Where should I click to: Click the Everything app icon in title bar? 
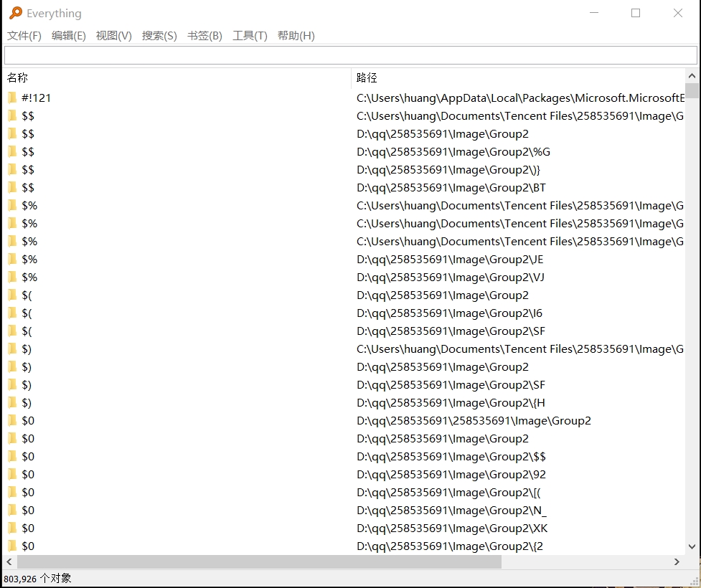click(15, 13)
